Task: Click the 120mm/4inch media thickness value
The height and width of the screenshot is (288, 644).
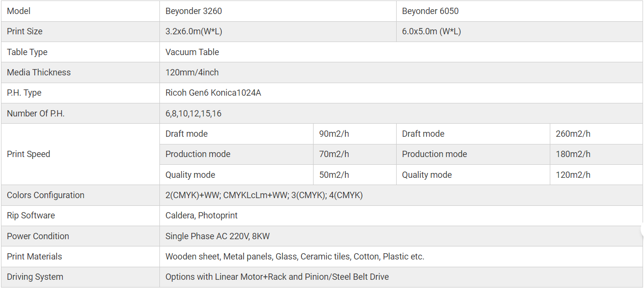Action: pos(192,72)
